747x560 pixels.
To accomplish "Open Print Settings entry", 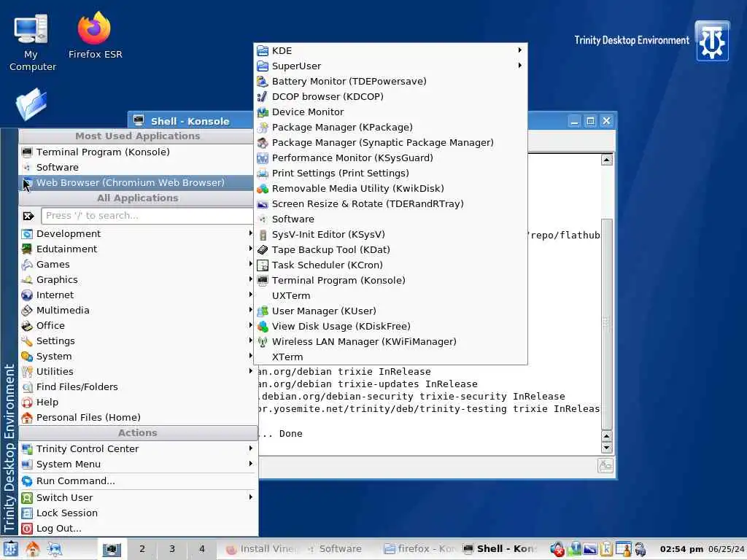I will click(390, 173).
